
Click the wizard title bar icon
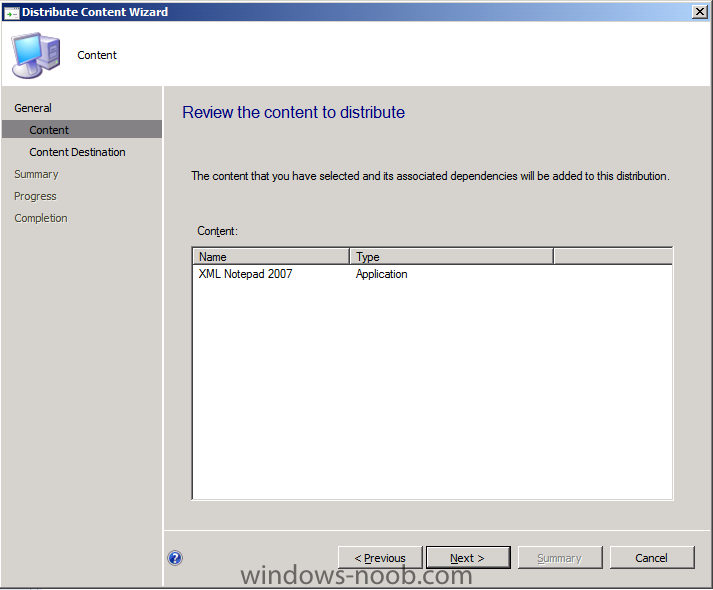pos(11,12)
